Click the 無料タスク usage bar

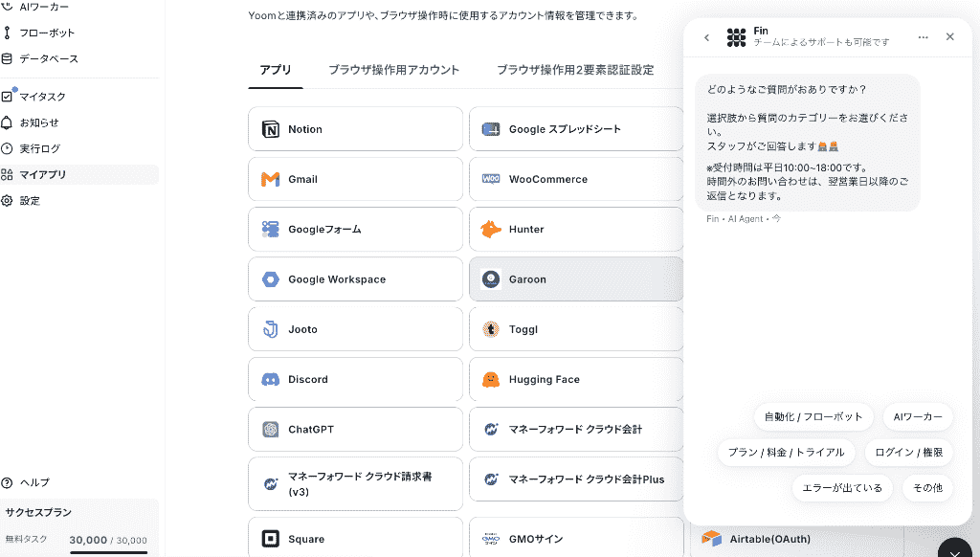109,552
